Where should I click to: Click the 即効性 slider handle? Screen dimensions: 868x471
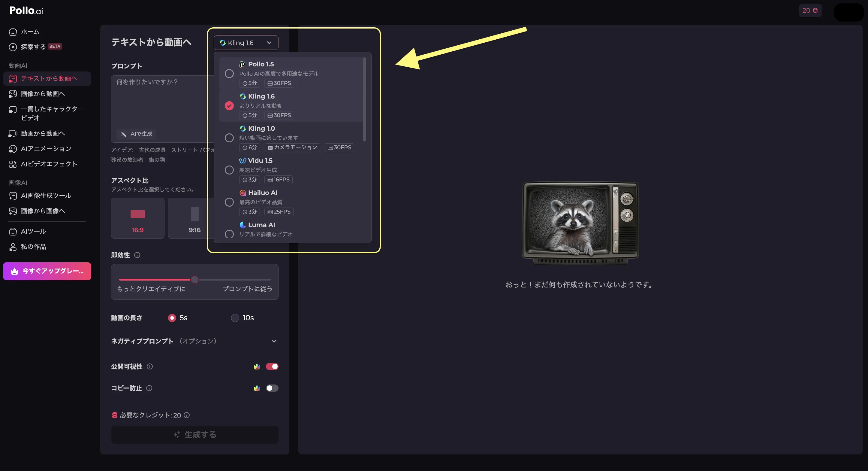point(195,279)
